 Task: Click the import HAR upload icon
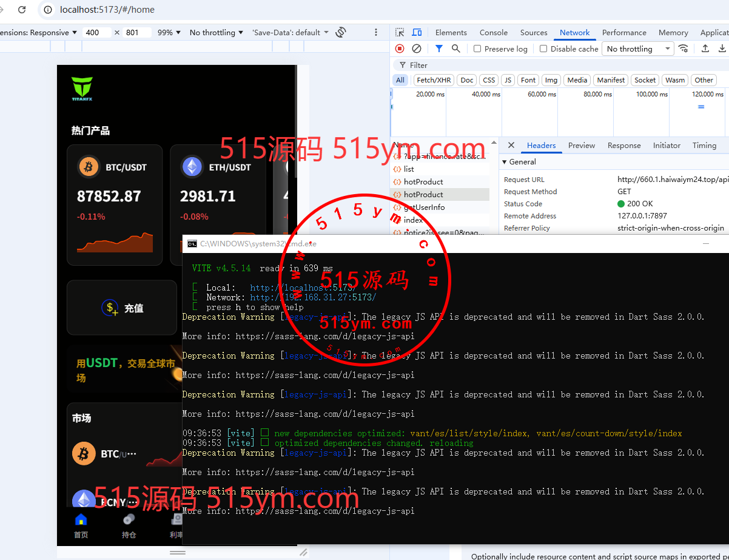705,49
